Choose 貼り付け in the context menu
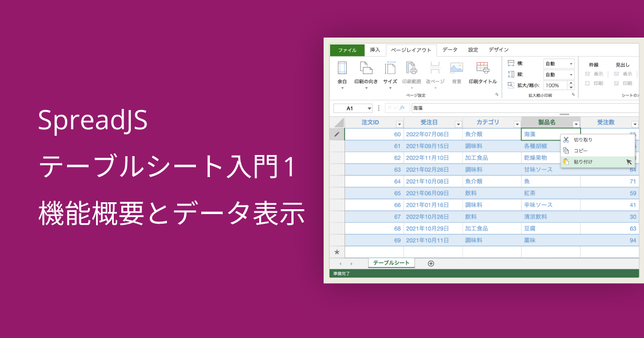The image size is (644, 338). (580, 161)
